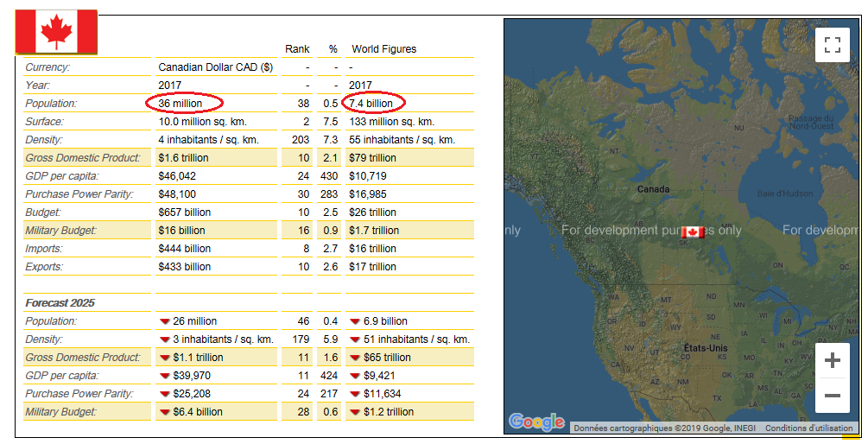Click the World Figures column header
This screenshot has height=444, width=868.
[x=384, y=48]
